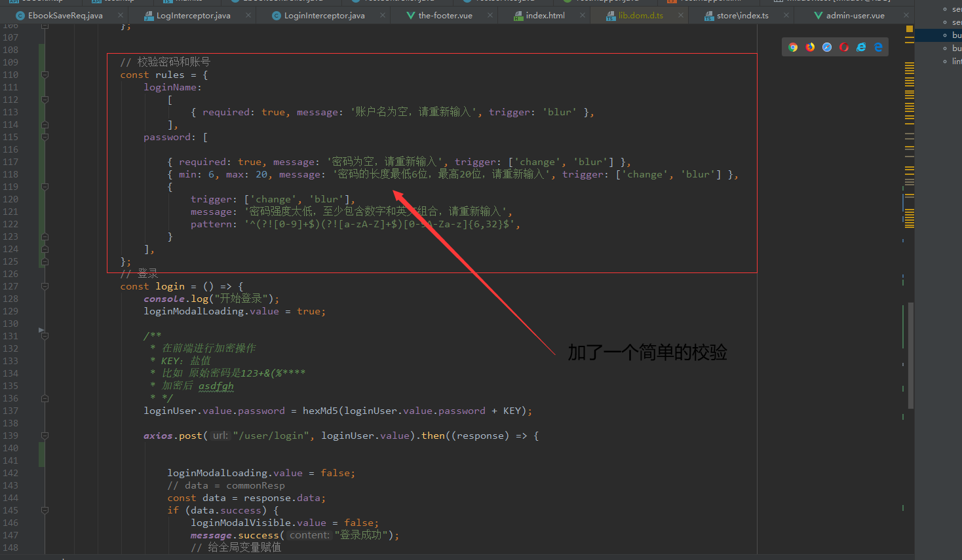Collapse the fold end marker on line 114

point(45,124)
